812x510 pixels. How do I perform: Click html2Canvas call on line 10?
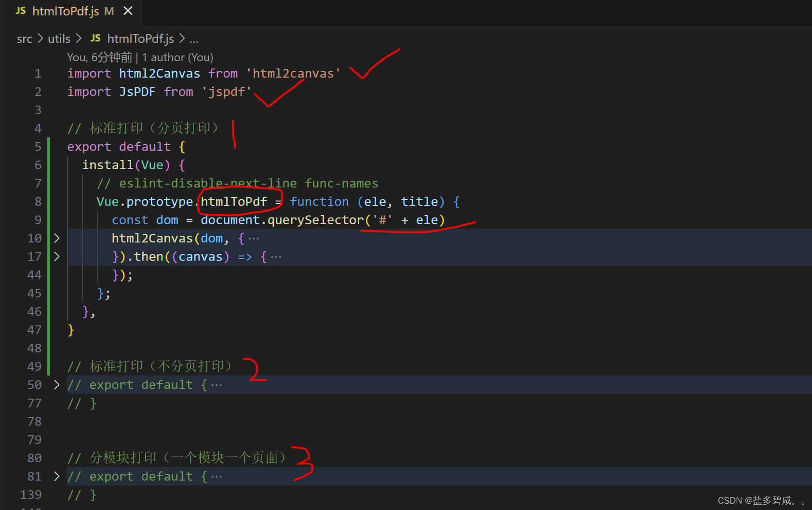152,239
